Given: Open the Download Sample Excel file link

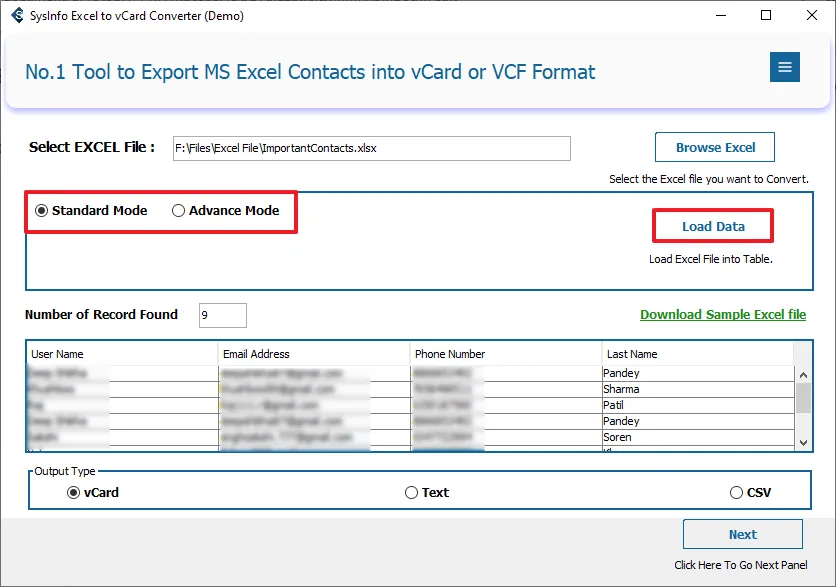Looking at the screenshot, I should pyautogui.click(x=722, y=314).
